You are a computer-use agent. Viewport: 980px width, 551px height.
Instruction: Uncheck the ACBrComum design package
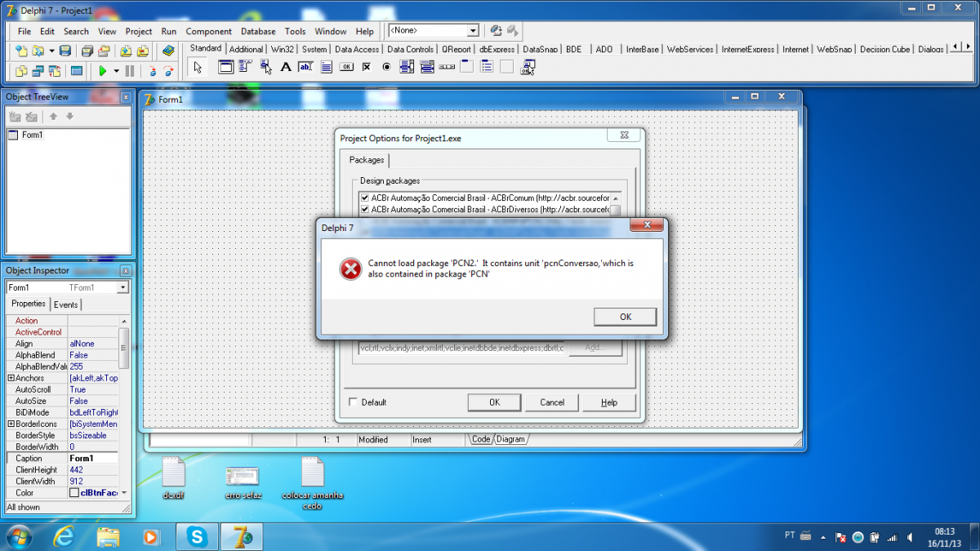point(364,198)
